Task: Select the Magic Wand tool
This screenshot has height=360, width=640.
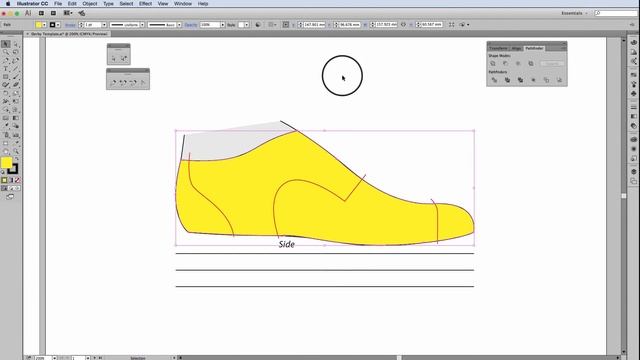Action: [x=6, y=52]
